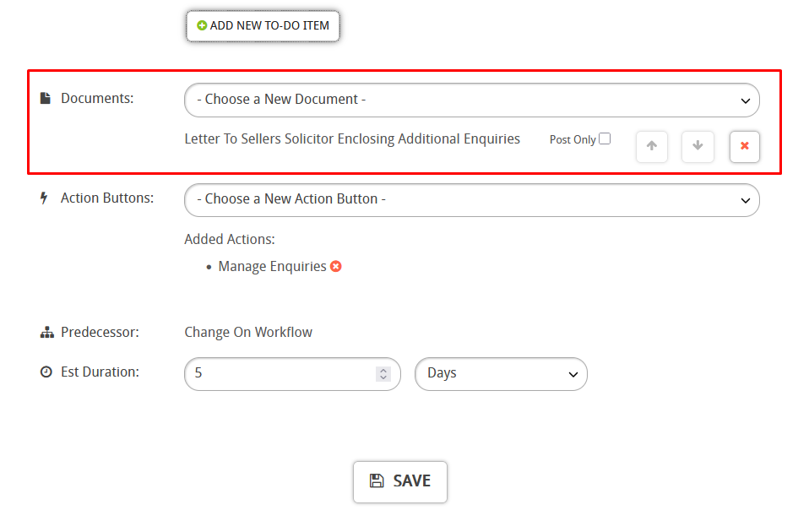Enable the Post Only checkbox
Image resolution: width=809 pixels, height=532 pixels.
[x=605, y=139]
